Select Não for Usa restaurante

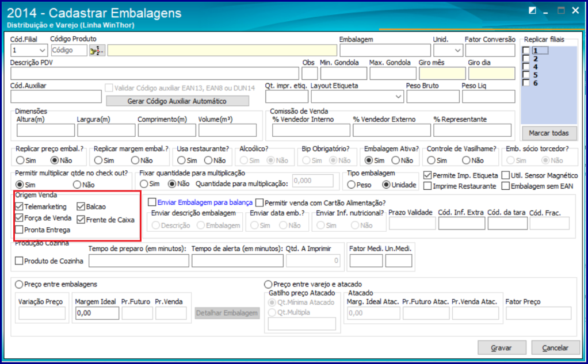[208, 160]
